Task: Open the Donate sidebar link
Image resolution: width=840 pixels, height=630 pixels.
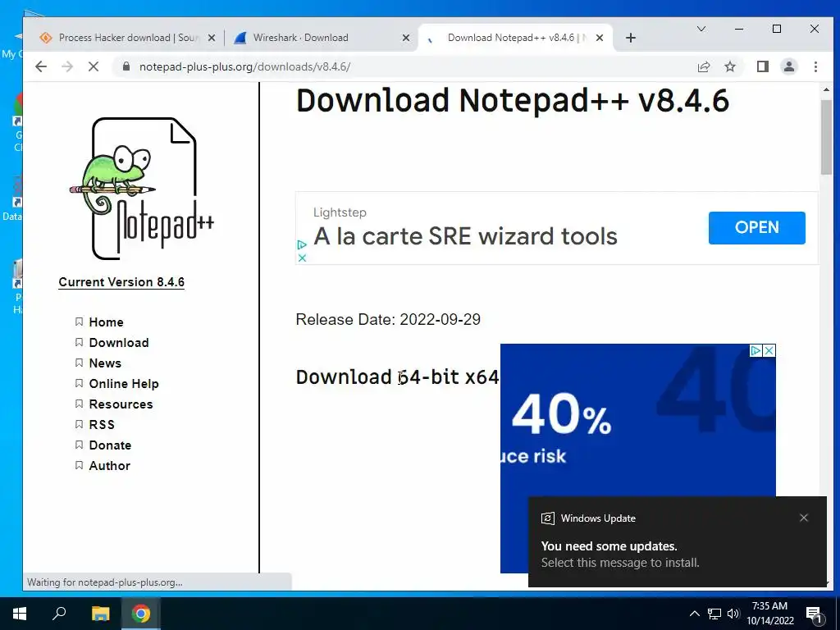Action: click(x=110, y=445)
